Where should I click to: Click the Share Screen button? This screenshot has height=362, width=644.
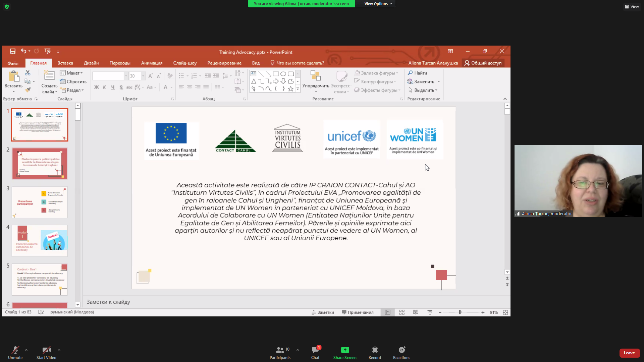(x=345, y=353)
